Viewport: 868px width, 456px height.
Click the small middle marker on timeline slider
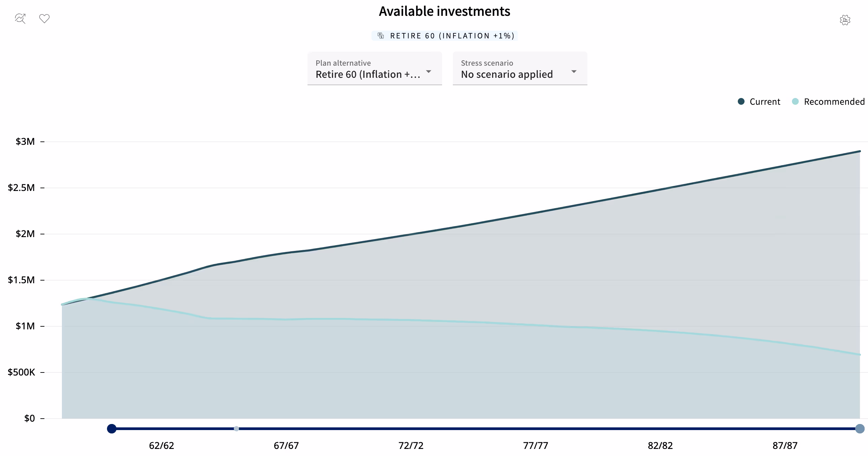pyautogui.click(x=236, y=429)
